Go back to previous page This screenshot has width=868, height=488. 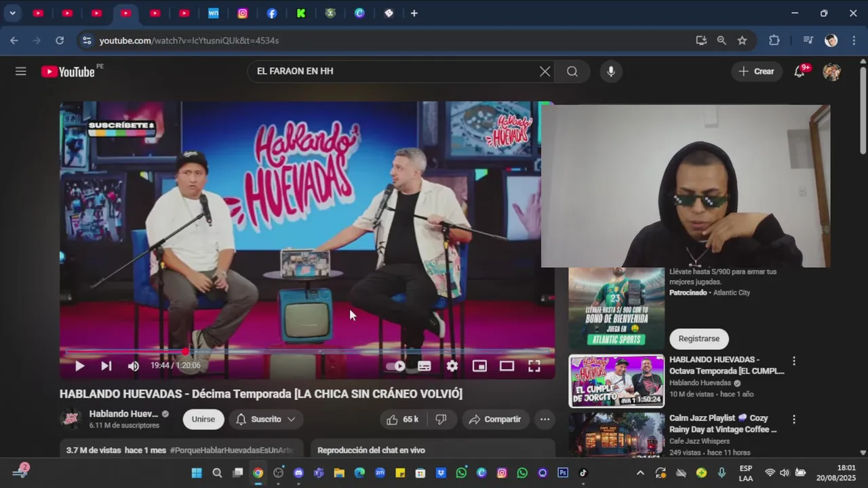click(14, 41)
